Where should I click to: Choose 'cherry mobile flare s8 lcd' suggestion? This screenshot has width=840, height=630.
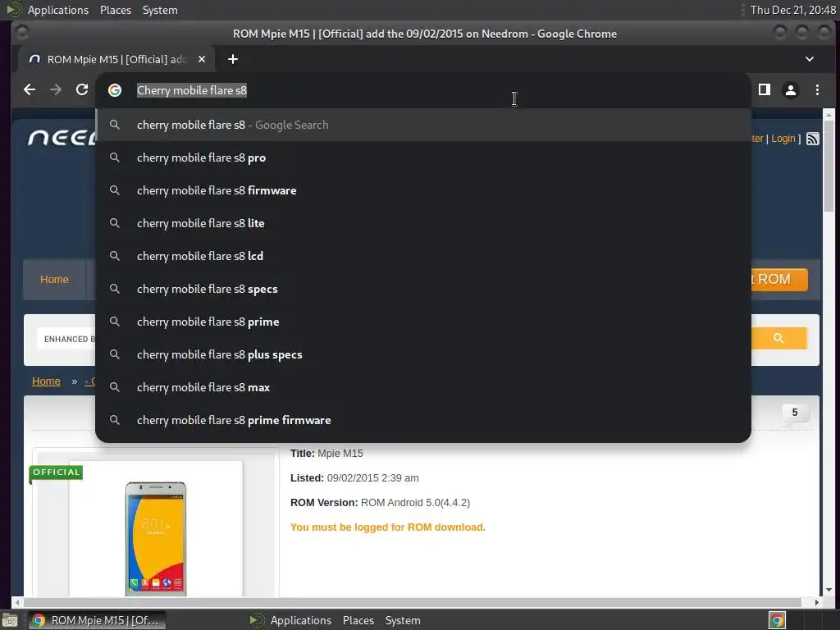[x=423, y=256]
